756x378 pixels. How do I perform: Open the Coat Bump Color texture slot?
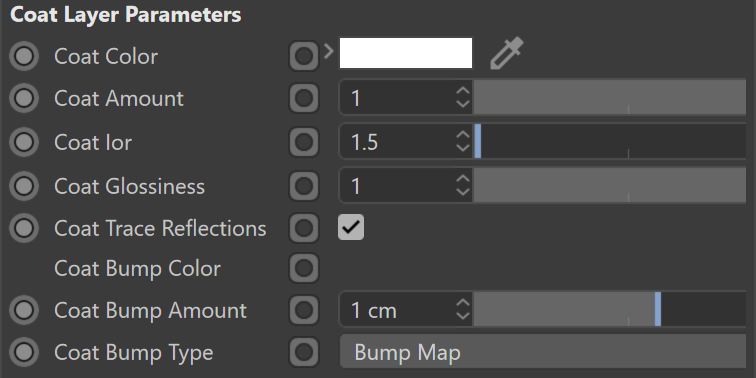pyautogui.click(x=304, y=268)
